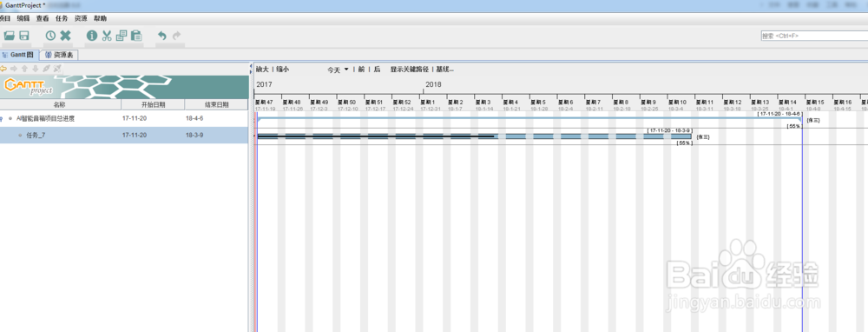Click the 星期 10 timeline header
Image resolution: width=868 pixels, height=332 pixels.
pyautogui.click(x=678, y=102)
